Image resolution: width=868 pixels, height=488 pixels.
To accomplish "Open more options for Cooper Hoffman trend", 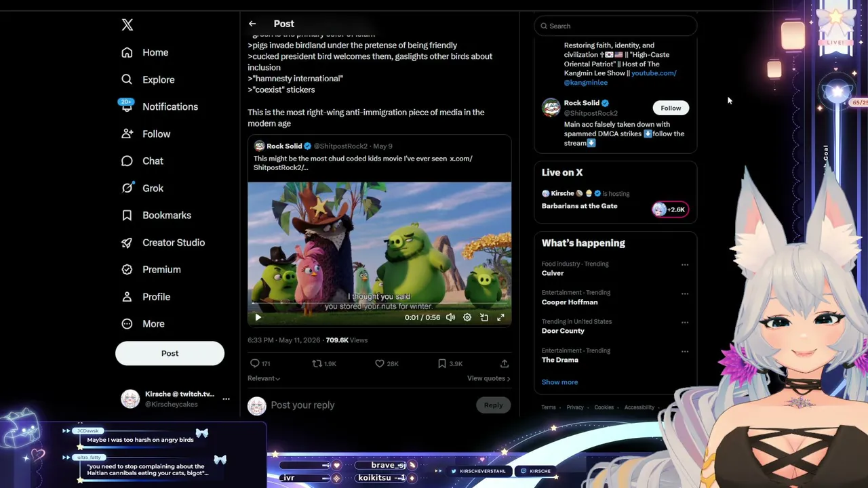I will (685, 294).
